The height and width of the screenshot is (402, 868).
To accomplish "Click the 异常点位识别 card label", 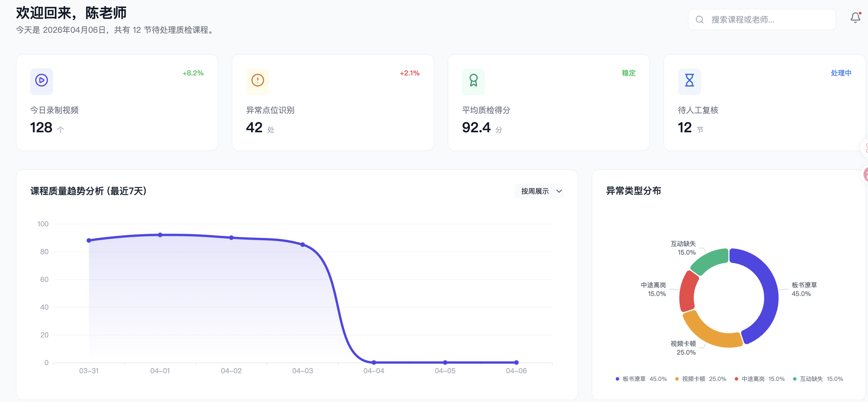I will pos(270,110).
